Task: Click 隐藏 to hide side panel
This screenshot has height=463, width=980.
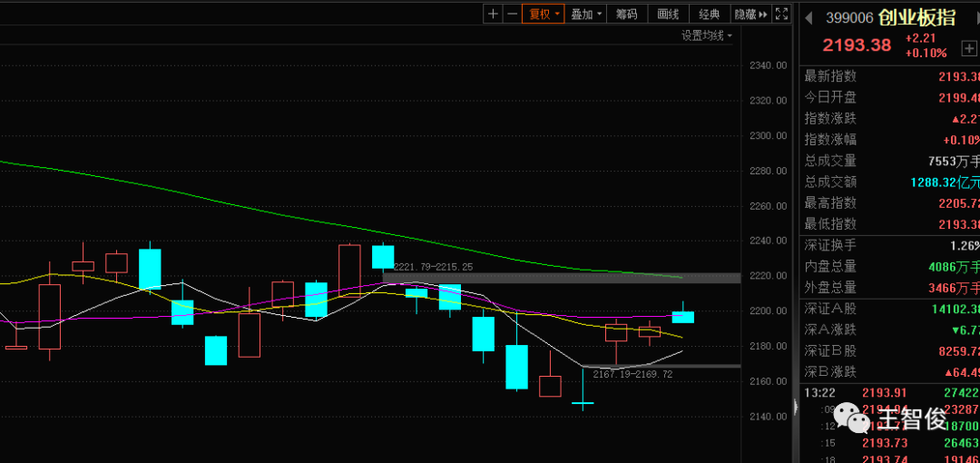Action: pos(750,14)
